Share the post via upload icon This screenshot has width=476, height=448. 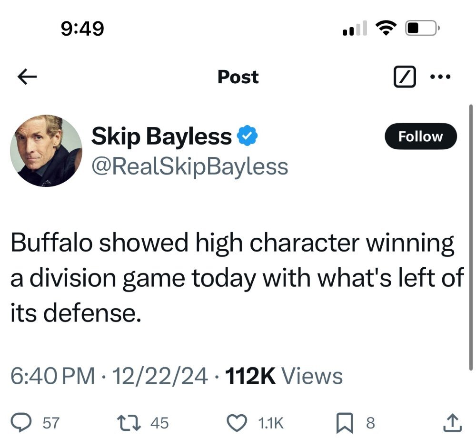click(x=452, y=422)
